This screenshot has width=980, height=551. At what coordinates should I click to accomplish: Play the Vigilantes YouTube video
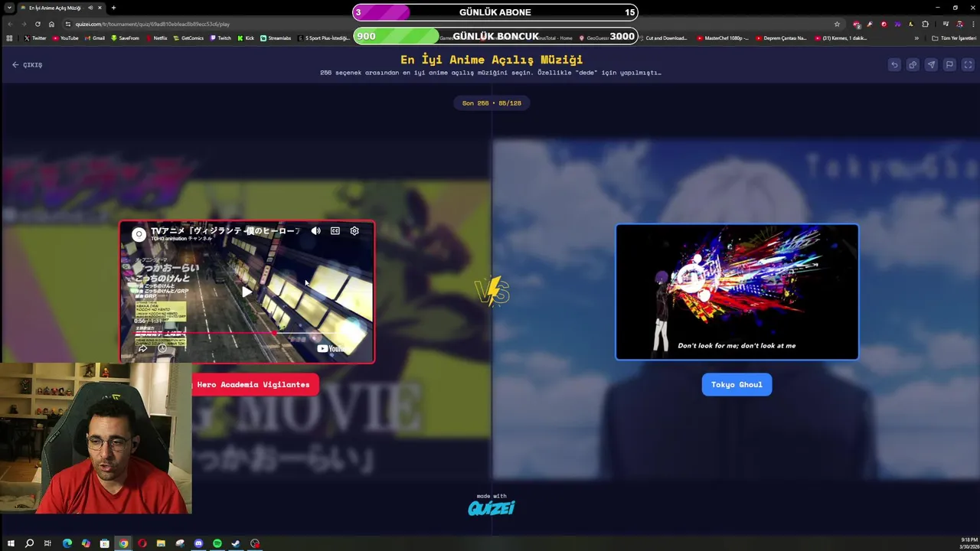click(247, 292)
